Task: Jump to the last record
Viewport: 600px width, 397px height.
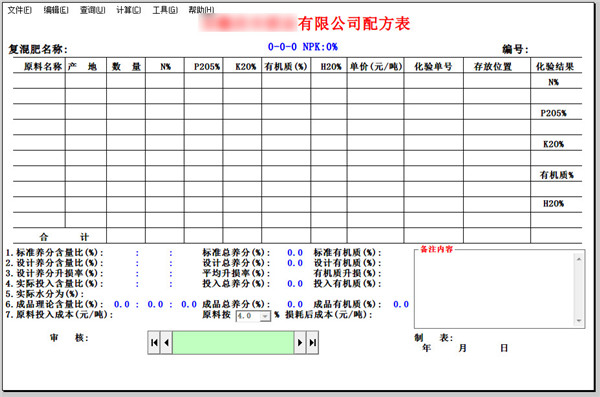Action: tap(312, 343)
